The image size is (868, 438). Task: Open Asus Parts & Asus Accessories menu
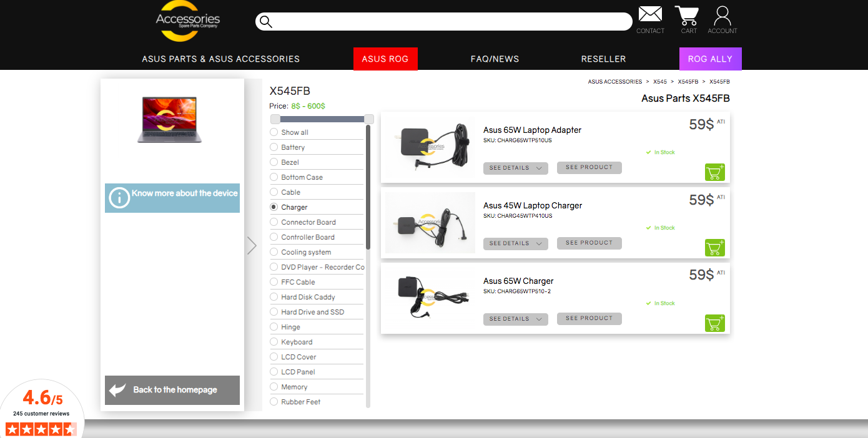click(x=221, y=59)
